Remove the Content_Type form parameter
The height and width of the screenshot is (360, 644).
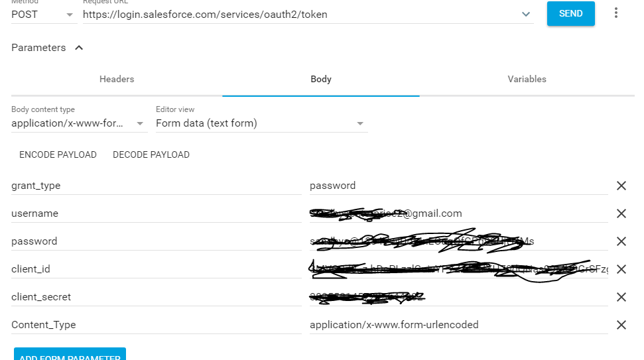pyautogui.click(x=621, y=325)
